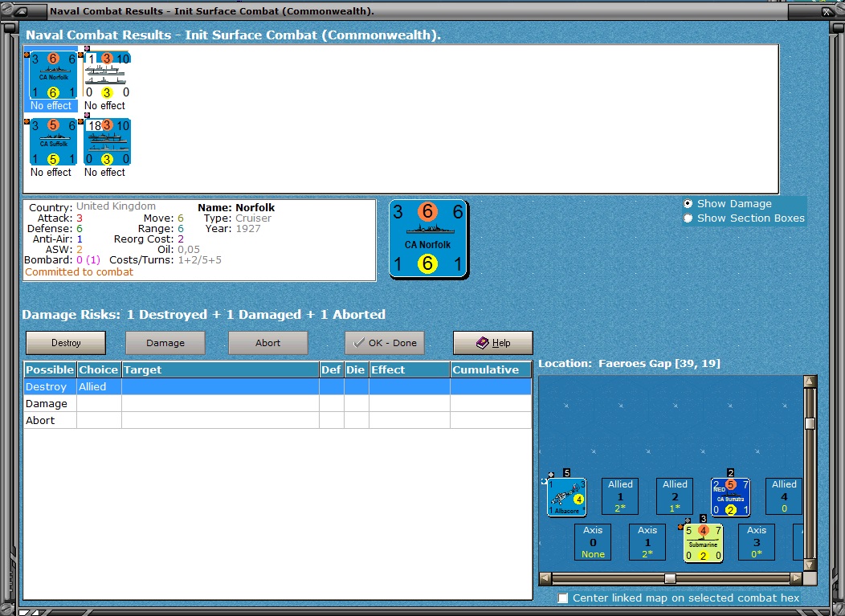Image resolution: width=845 pixels, height=616 pixels.
Task: Click the map horizontal scrollbar thumb
Action: pyautogui.click(x=671, y=578)
